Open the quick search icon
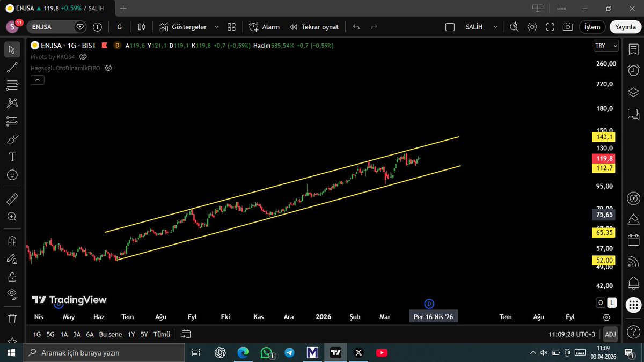The height and width of the screenshot is (362, 644). pos(514,27)
